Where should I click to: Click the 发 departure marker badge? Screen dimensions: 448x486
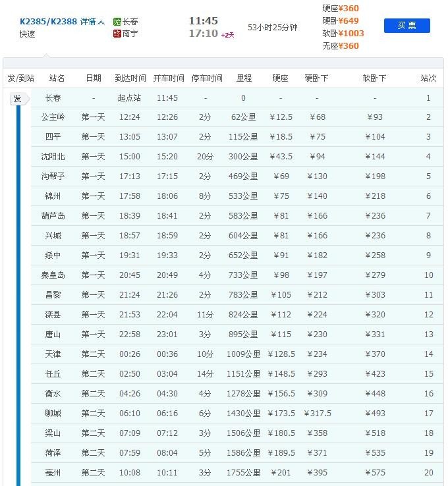coord(19,99)
